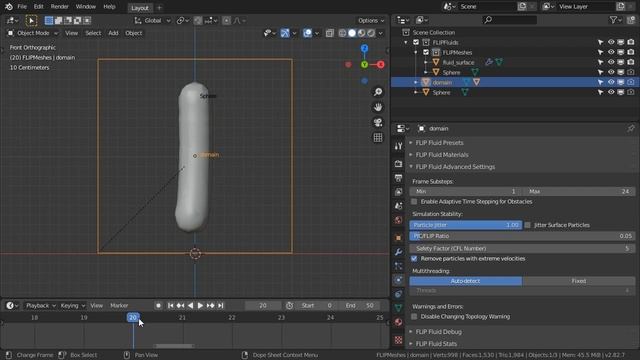This screenshot has height=360, width=640.
Task: Open the Edit menu
Action: point(38,7)
